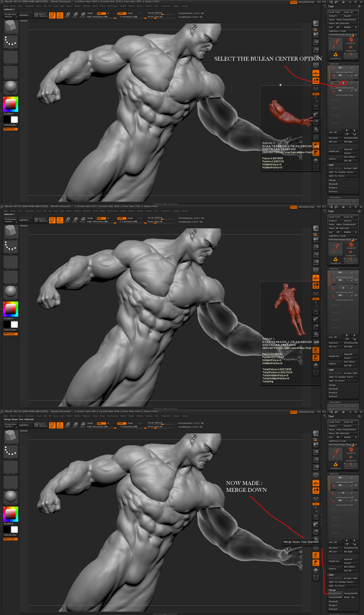
Task: Pick a hue in top screenshot's color picker
Action: (x=11, y=104)
